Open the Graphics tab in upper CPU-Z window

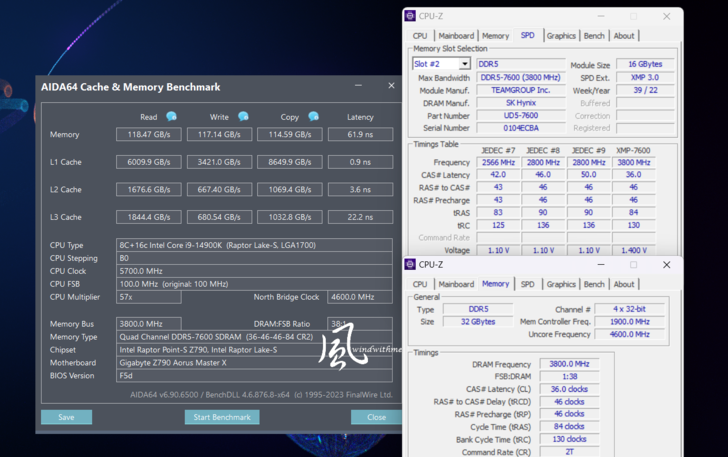[561, 36]
